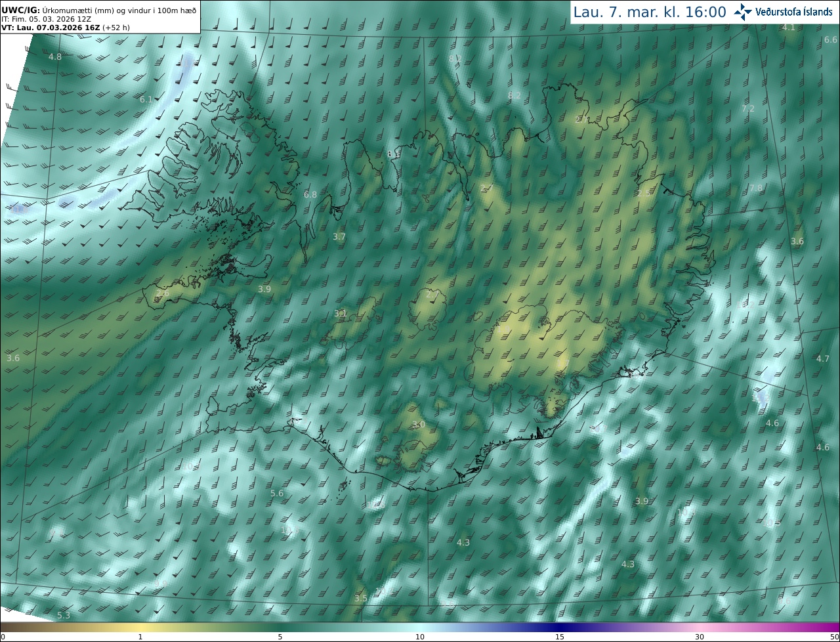Click the 4.1 value on the map

pyautogui.click(x=789, y=27)
